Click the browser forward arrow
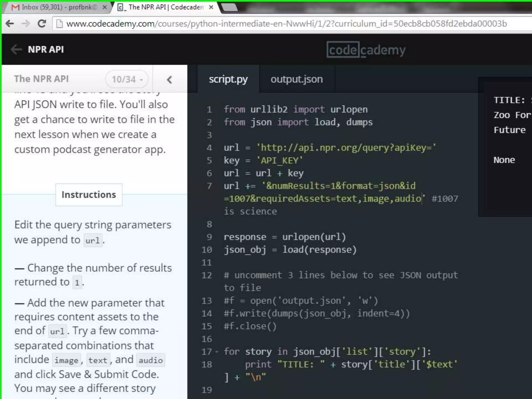Screen dimensions: 532x399 pyautogui.click(x=25, y=24)
